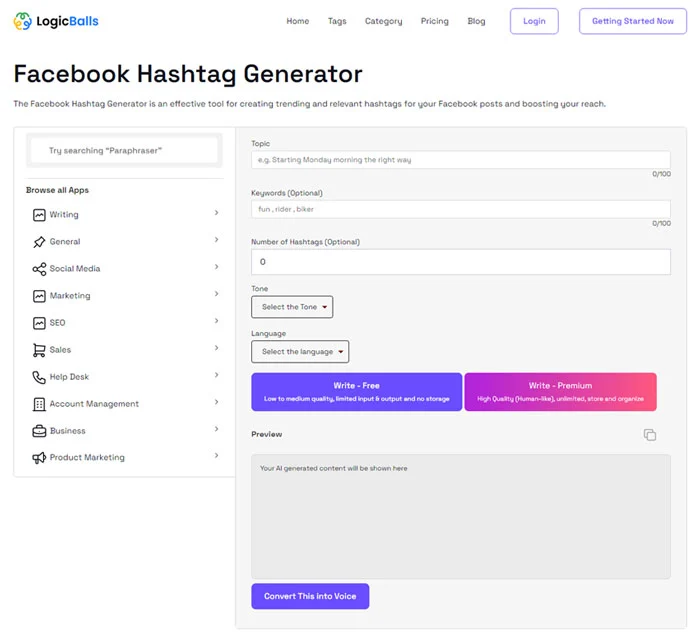Select the Help Desk category label
700x637 pixels.
coord(69,377)
